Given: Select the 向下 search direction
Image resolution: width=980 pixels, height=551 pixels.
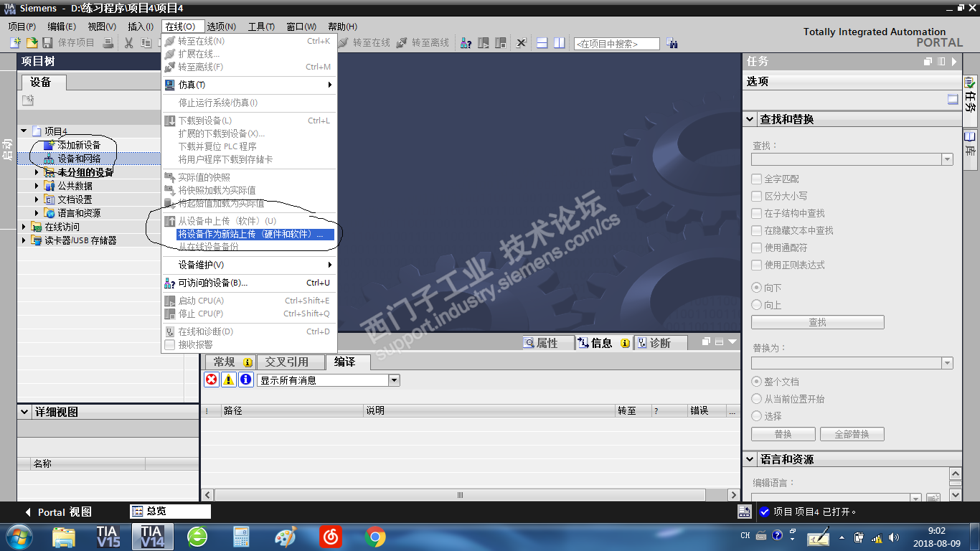Looking at the screenshot, I should pyautogui.click(x=756, y=288).
